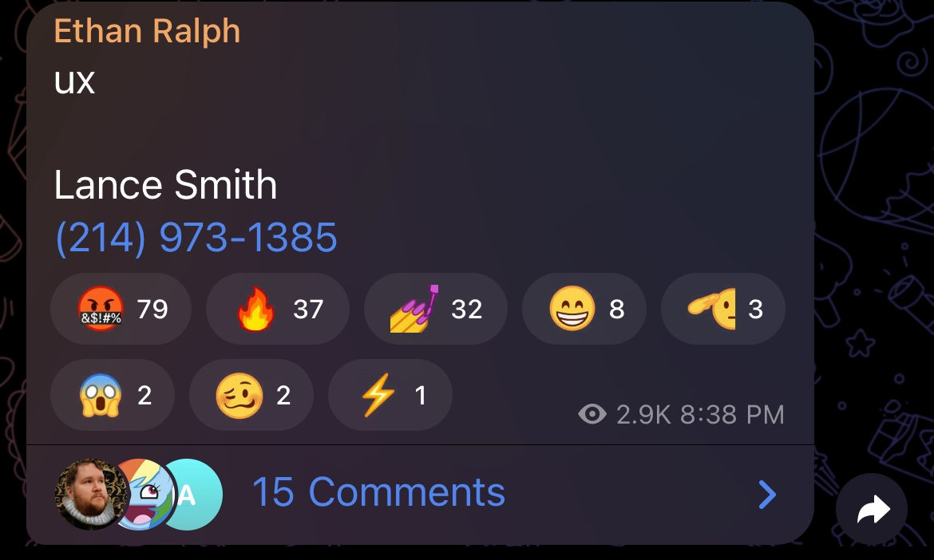
Task: Toggle the 37 count fire reaction
Action: pos(278,309)
